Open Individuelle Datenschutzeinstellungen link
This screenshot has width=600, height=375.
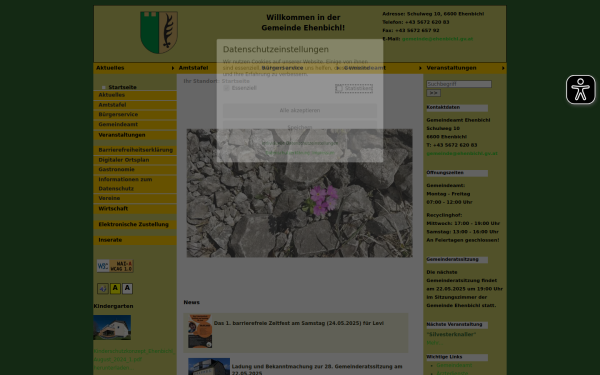tap(300, 143)
